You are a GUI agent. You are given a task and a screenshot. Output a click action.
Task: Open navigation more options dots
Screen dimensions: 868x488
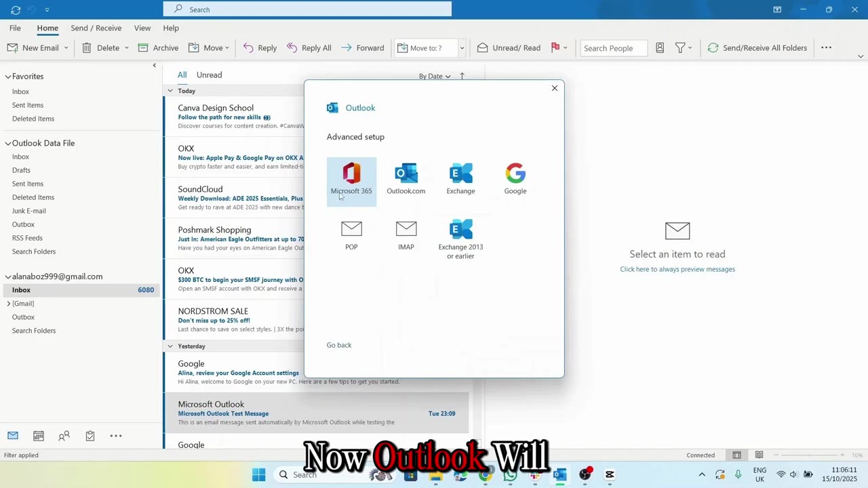(116, 436)
